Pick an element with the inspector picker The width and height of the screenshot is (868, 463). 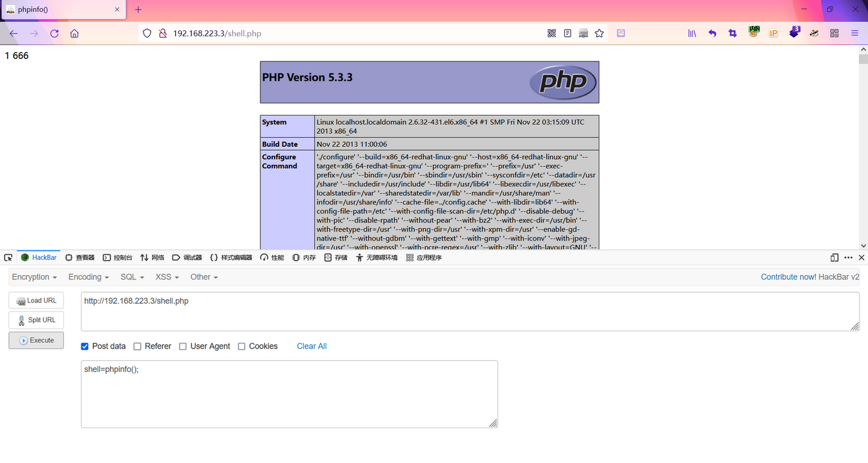click(8, 257)
